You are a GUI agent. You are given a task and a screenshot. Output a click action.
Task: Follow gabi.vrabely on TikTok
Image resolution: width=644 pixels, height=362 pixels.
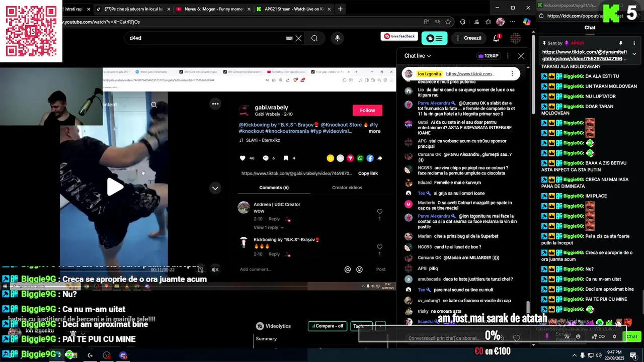click(367, 110)
